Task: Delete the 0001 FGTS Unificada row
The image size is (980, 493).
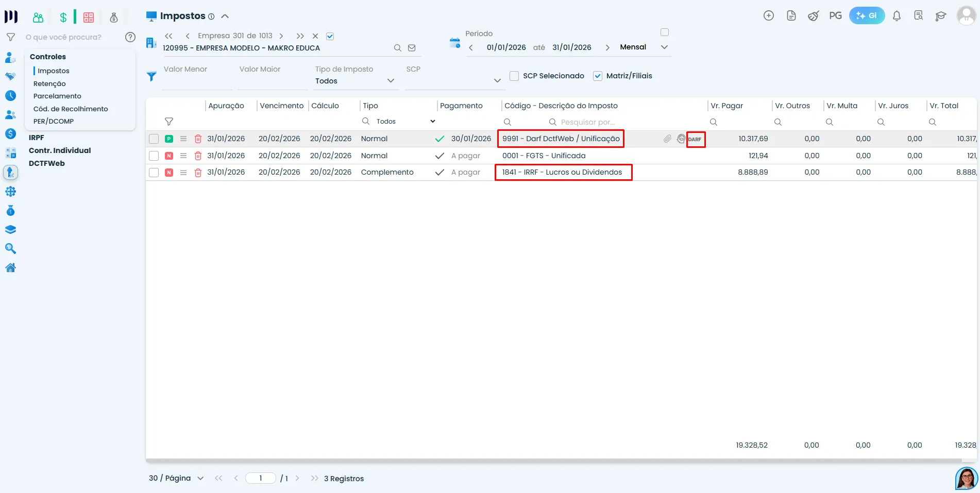Action: [198, 156]
